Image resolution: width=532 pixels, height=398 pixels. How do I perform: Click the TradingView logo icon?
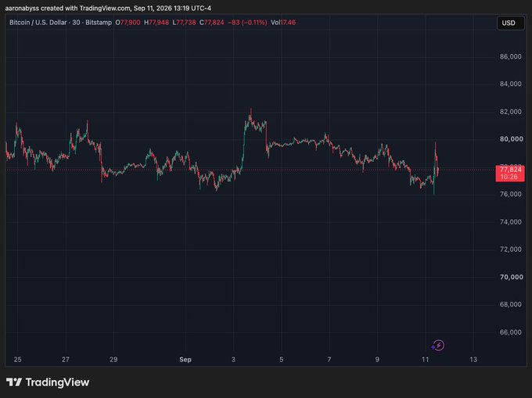coord(14,382)
